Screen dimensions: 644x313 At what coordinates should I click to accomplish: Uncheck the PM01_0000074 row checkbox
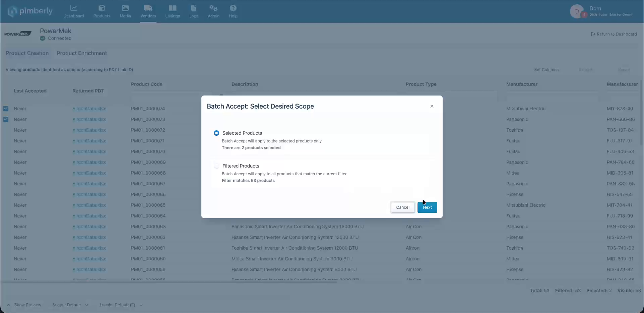coord(6,109)
